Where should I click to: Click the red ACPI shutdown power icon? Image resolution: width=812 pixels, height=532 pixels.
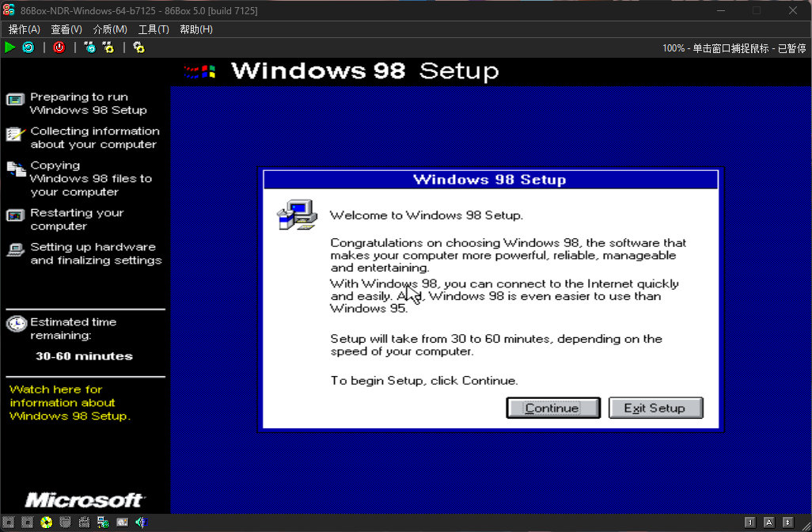point(59,47)
